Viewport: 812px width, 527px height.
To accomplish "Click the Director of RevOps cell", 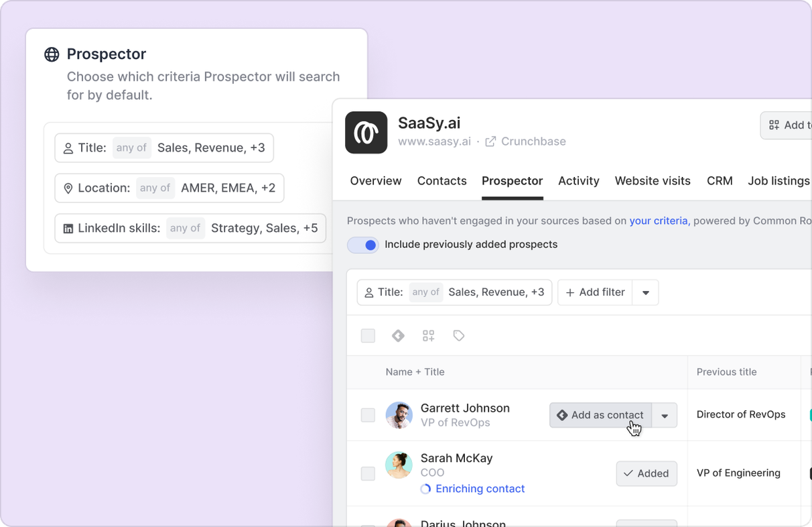I will (x=741, y=414).
